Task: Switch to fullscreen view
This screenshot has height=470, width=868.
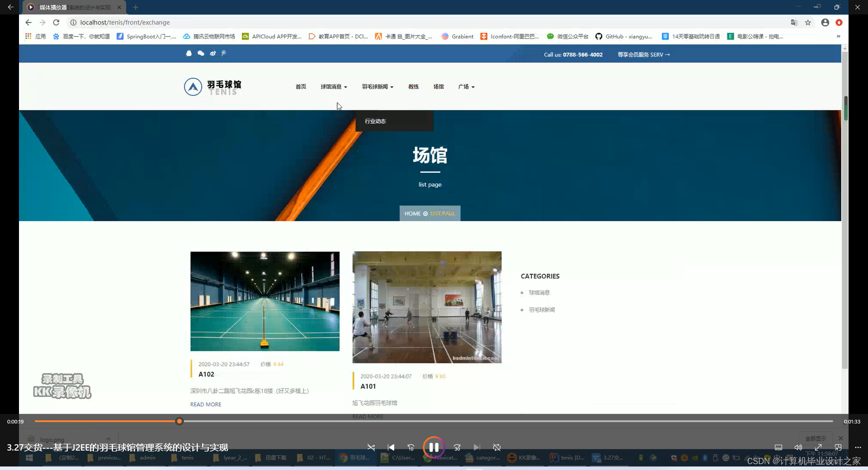Action: click(818, 447)
